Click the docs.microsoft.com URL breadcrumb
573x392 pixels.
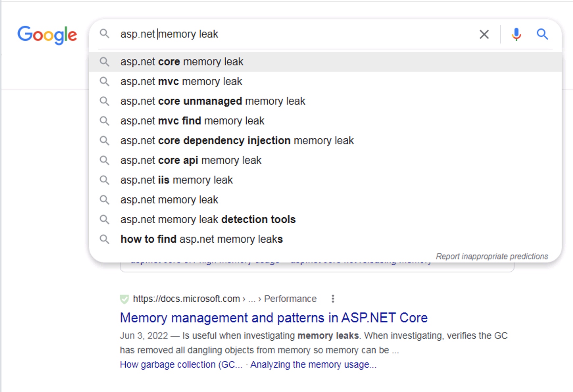(225, 299)
